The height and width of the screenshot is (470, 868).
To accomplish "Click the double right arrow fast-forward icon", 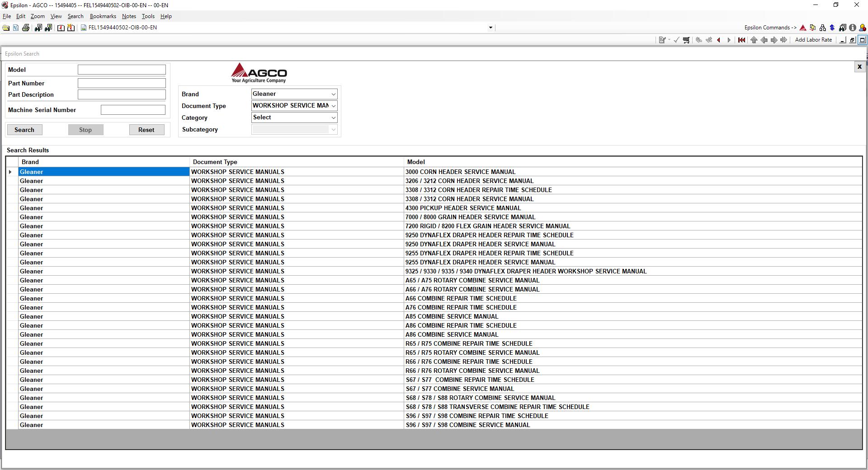I will [784, 40].
